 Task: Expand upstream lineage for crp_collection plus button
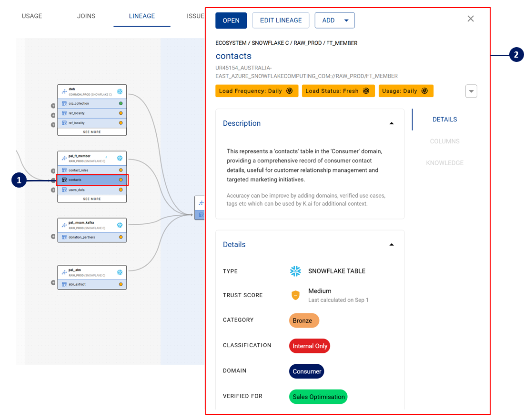coord(53,106)
